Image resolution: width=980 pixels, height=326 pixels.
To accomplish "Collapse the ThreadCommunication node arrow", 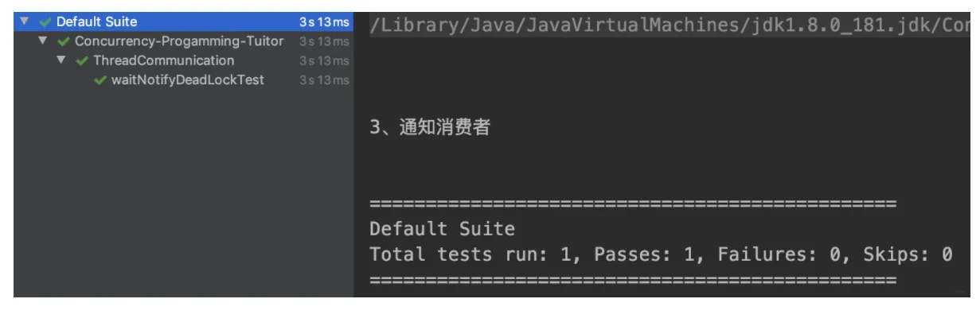I will [x=61, y=60].
